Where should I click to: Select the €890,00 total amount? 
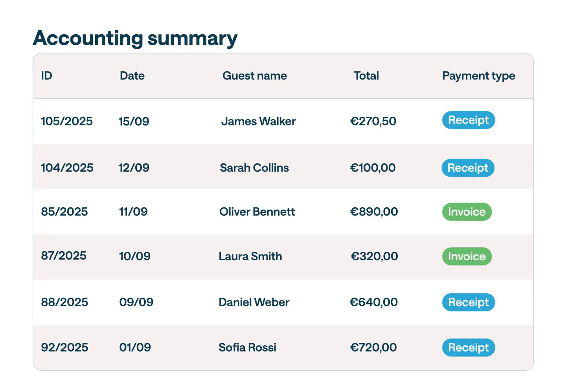point(374,212)
